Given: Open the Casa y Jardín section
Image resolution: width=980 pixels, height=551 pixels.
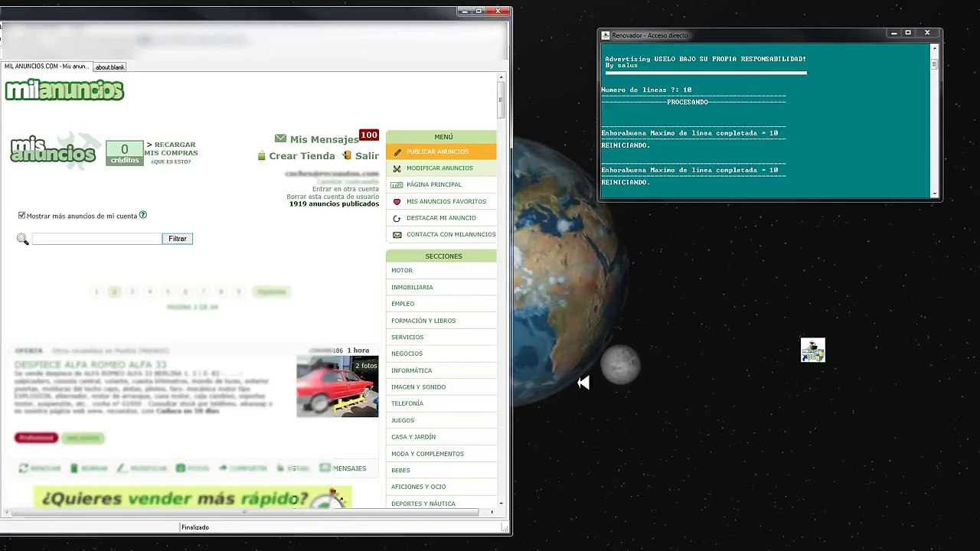Looking at the screenshot, I should point(441,437).
